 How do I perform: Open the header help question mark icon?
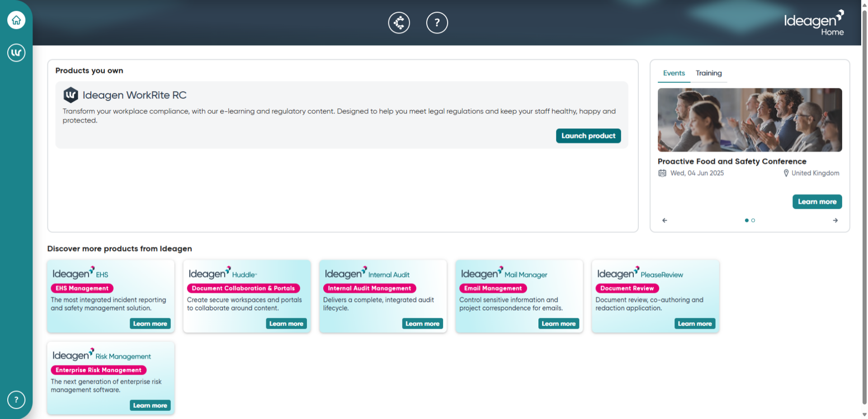(437, 23)
